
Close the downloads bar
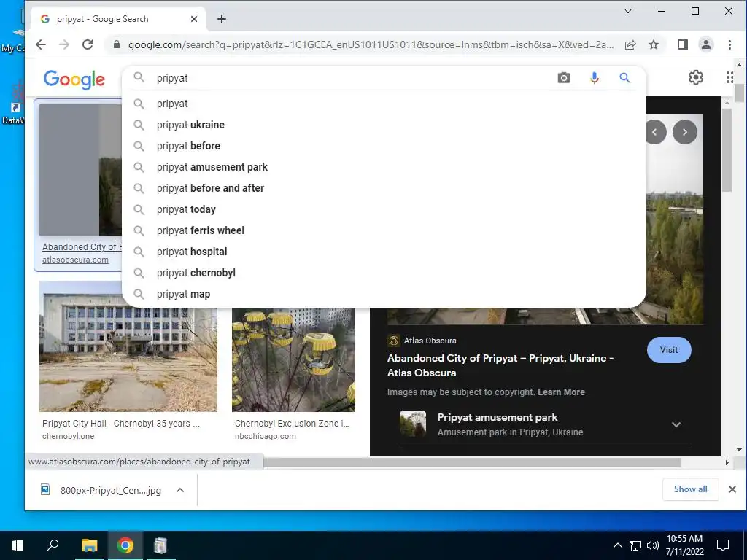point(732,489)
